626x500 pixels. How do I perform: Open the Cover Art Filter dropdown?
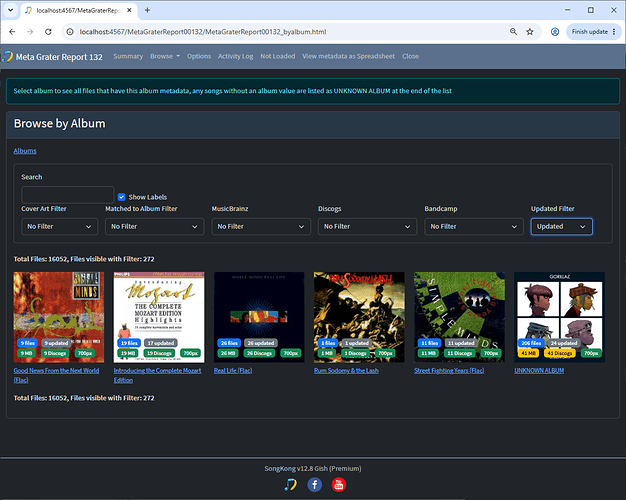point(59,226)
